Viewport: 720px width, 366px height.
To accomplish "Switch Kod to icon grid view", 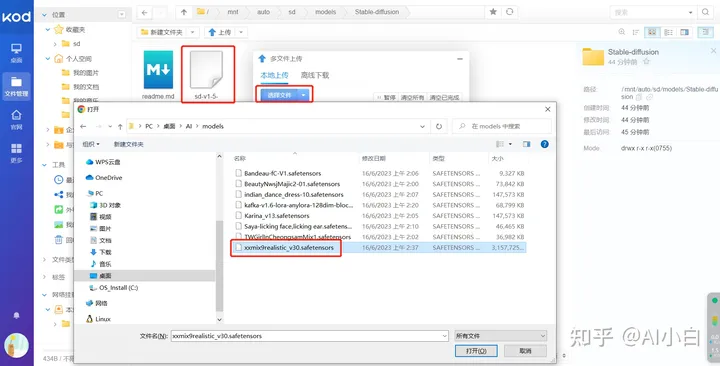I will pyautogui.click(x=652, y=32).
